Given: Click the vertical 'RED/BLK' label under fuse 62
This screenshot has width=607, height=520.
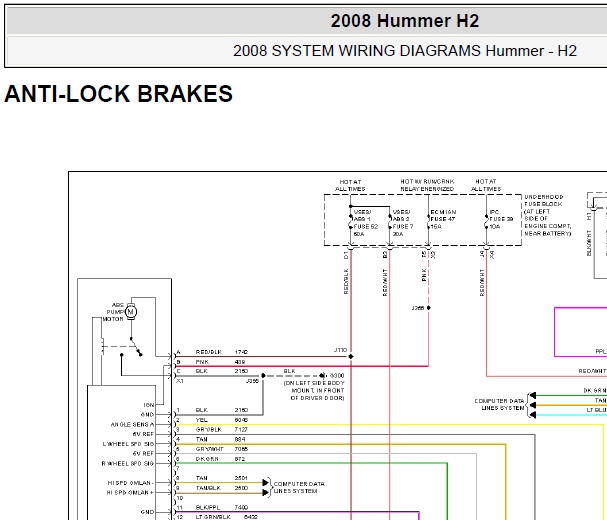Looking at the screenshot, I should [346, 281].
